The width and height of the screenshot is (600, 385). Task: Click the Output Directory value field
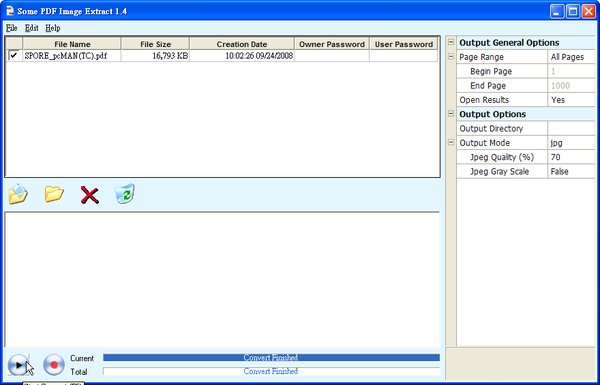[571, 129]
